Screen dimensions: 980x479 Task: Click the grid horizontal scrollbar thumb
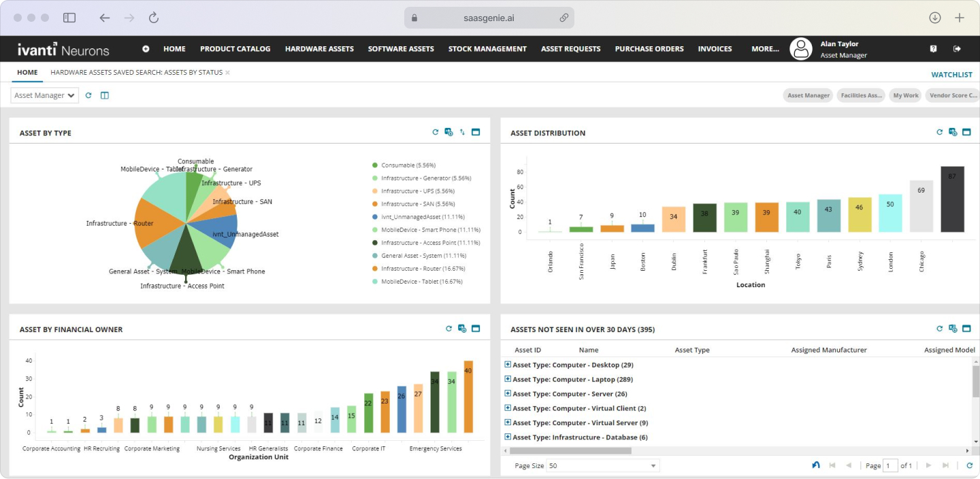click(570, 450)
